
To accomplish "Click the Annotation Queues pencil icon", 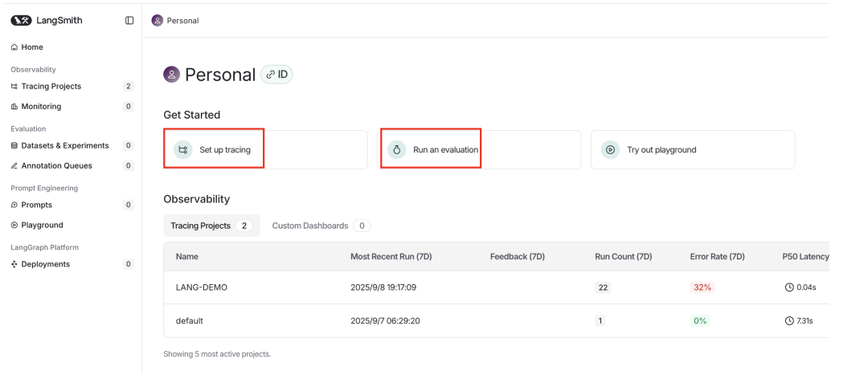I will pos(14,165).
